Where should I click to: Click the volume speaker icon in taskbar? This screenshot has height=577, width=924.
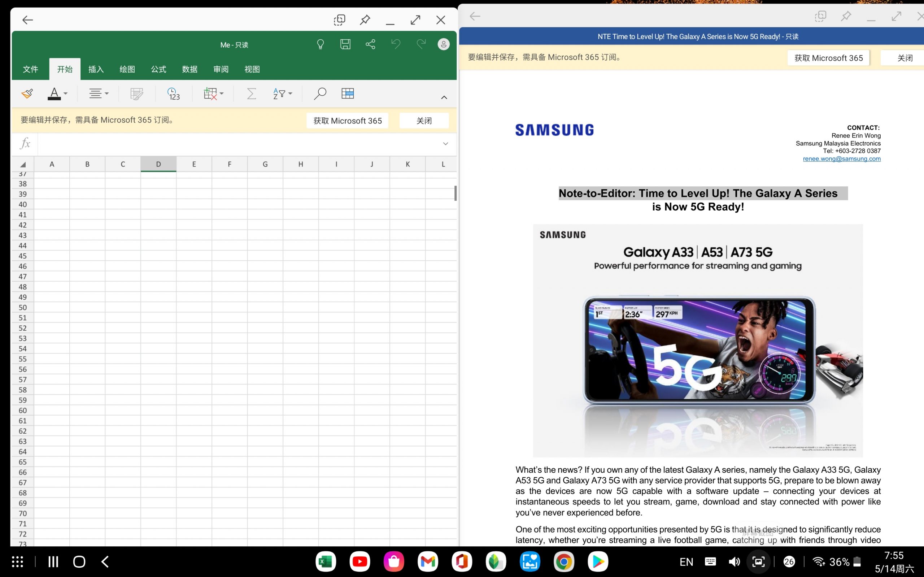(734, 562)
